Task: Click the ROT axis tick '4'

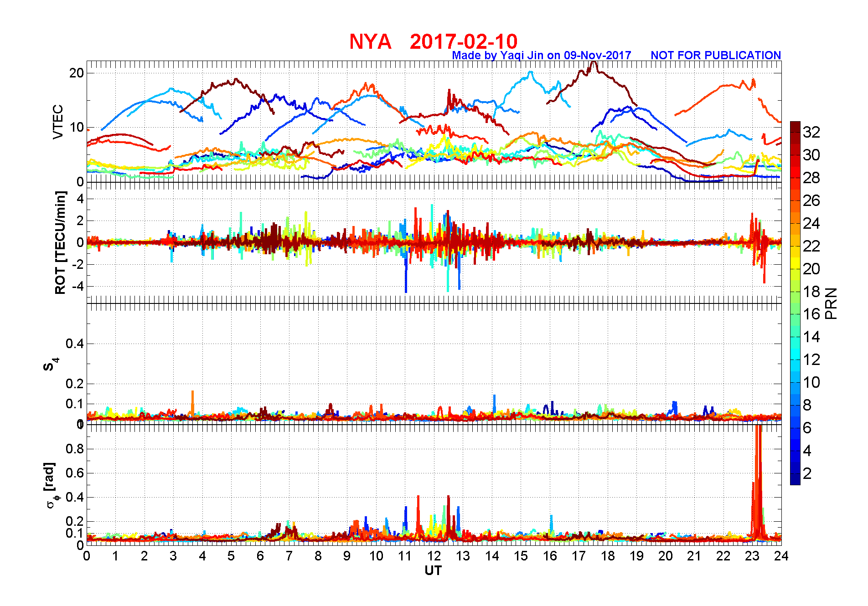Action: pos(81,199)
